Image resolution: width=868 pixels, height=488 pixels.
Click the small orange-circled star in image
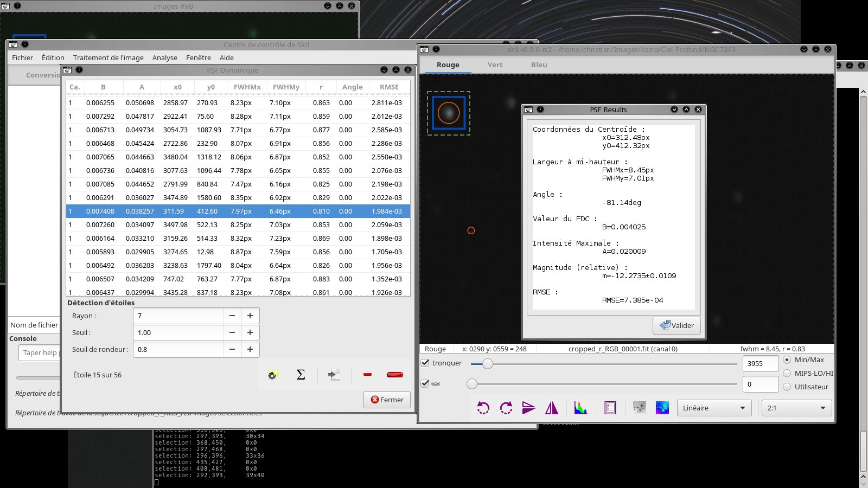point(471,230)
